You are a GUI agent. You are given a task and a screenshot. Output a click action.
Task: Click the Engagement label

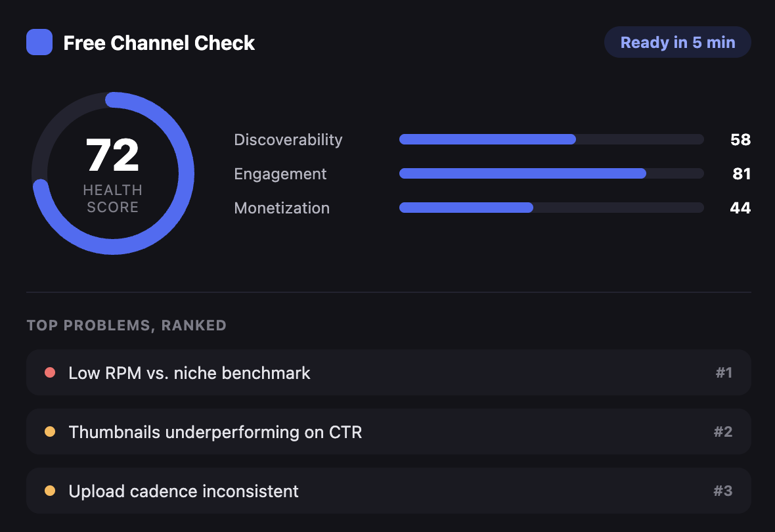(x=280, y=174)
